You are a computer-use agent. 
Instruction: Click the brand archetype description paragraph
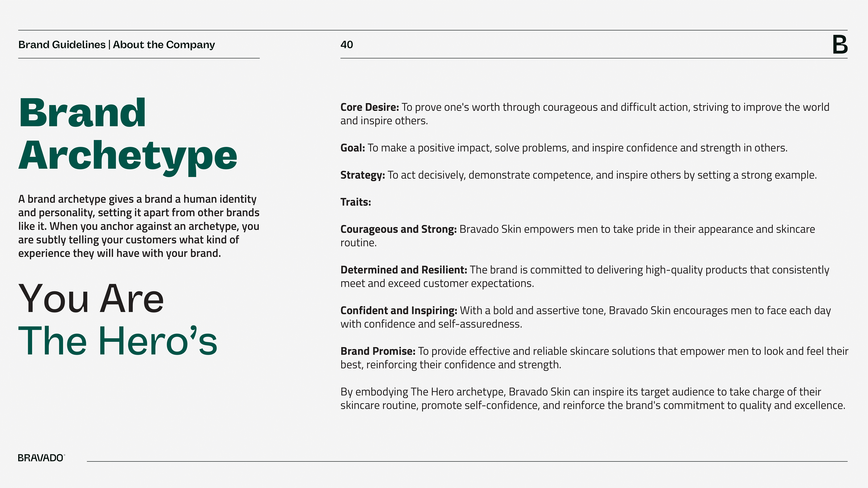[139, 226]
